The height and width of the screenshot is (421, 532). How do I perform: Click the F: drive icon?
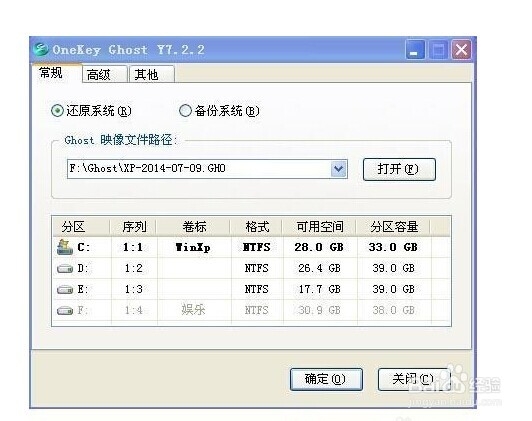pyautogui.click(x=65, y=310)
